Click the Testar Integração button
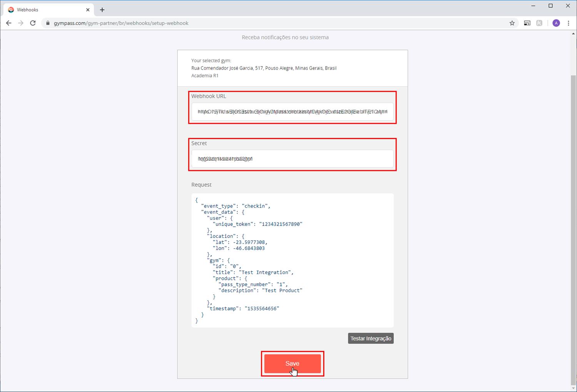577x392 pixels. [x=371, y=338]
